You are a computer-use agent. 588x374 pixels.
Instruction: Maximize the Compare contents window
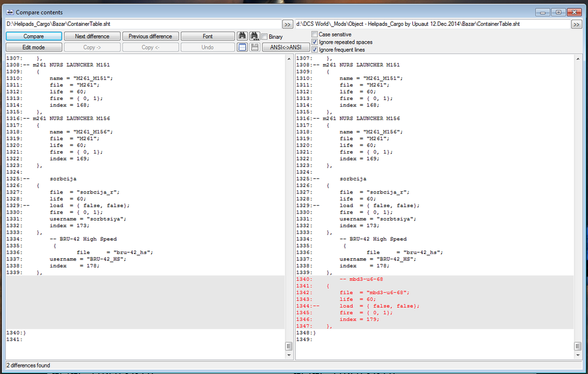[x=558, y=12]
